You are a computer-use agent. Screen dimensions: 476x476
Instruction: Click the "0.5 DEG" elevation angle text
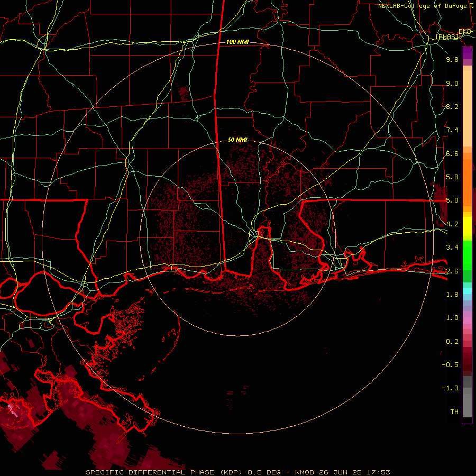[265, 472]
